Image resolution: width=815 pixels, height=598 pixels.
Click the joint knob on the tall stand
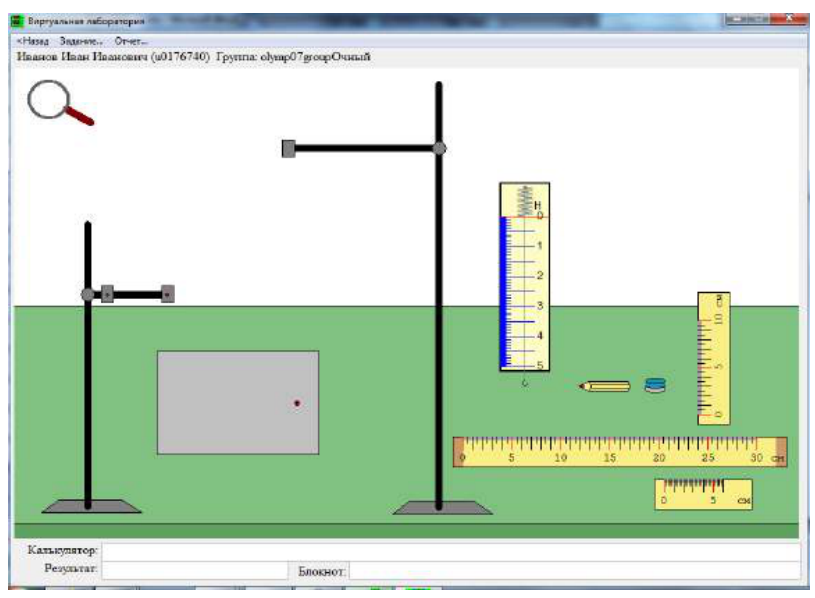(439, 149)
